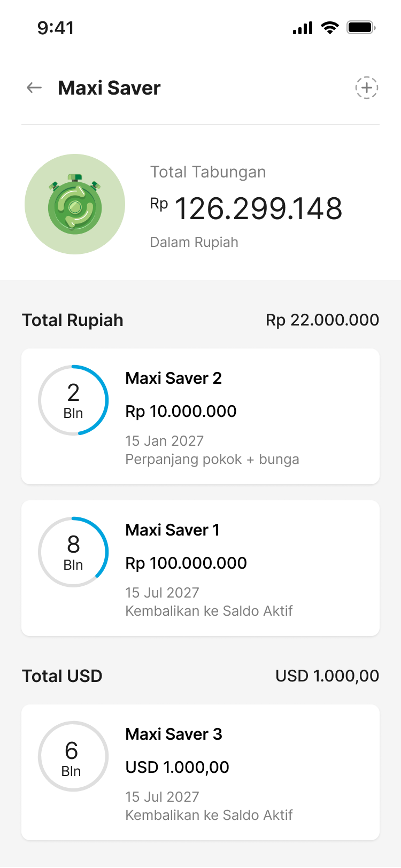The width and height of the screenshot is (401, 868).
Task: Add a new Maxi Saver with plus icon
Action: click(x=367, y=88)
